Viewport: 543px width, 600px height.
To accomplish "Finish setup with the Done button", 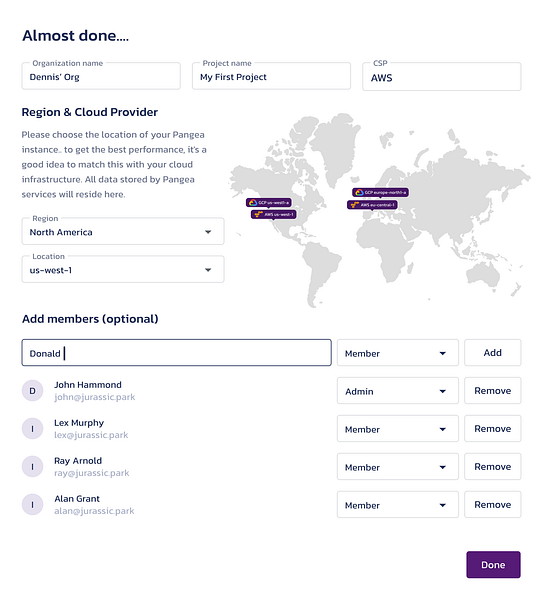I will 493,564.
